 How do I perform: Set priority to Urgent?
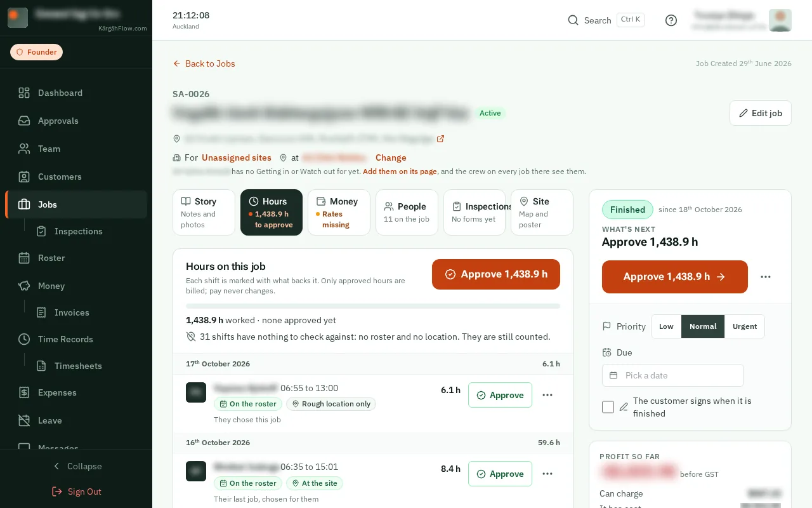pyautogui.click(x=745, y=326)
